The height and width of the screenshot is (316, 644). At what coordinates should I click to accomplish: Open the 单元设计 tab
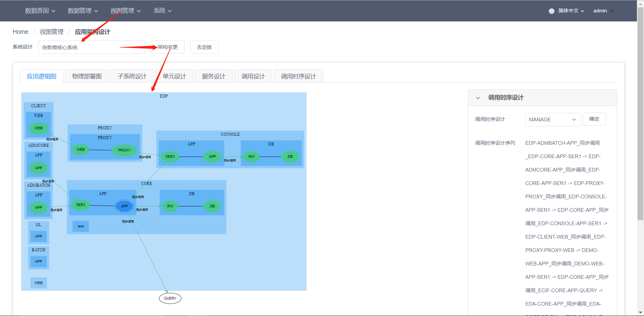(x=174, y=76)
